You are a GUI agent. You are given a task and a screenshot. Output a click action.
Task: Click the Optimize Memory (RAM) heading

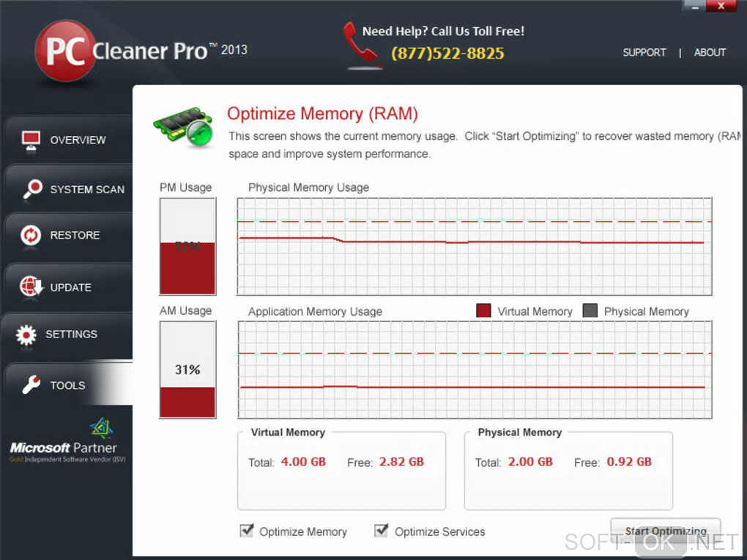coord(322,113)
